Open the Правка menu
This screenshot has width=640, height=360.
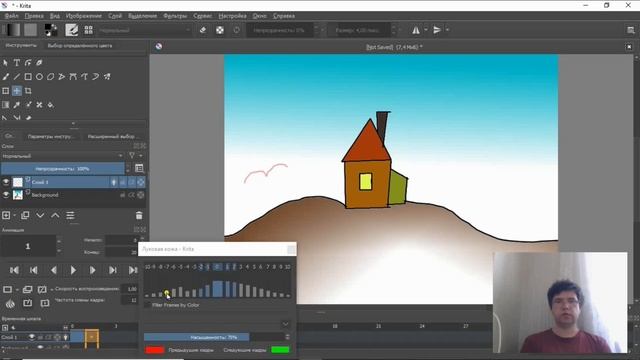pyautogui.click(x=34, y=16)
